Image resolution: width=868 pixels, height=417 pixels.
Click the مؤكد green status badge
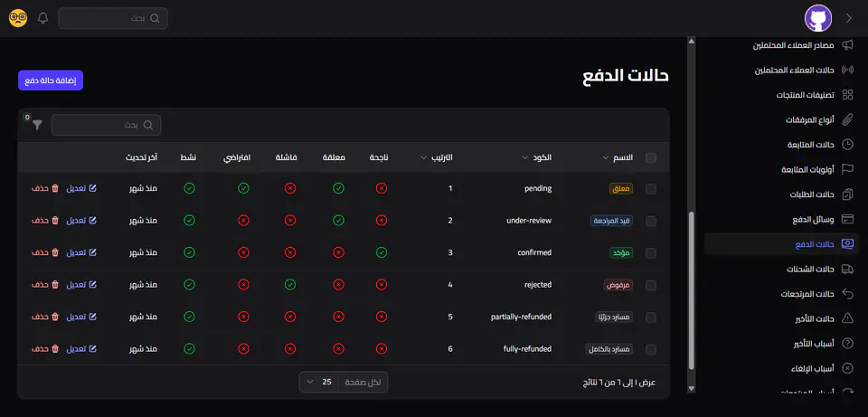pyautogui.click(x=623, y=253)
